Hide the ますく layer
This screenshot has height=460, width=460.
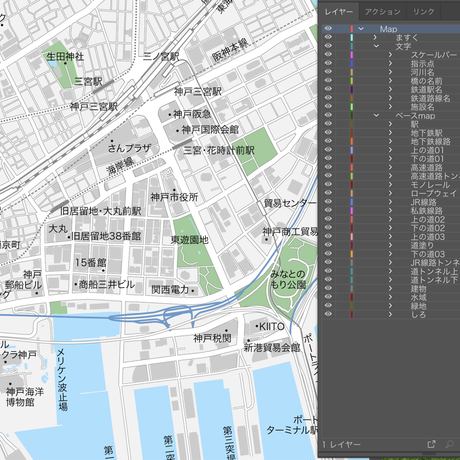pyautogui.click(x=328, y=37)
